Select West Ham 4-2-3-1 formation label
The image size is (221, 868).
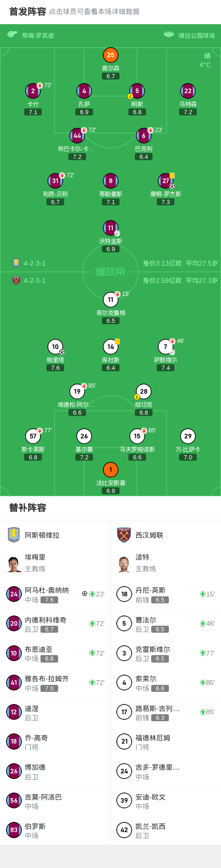point(35,280)
